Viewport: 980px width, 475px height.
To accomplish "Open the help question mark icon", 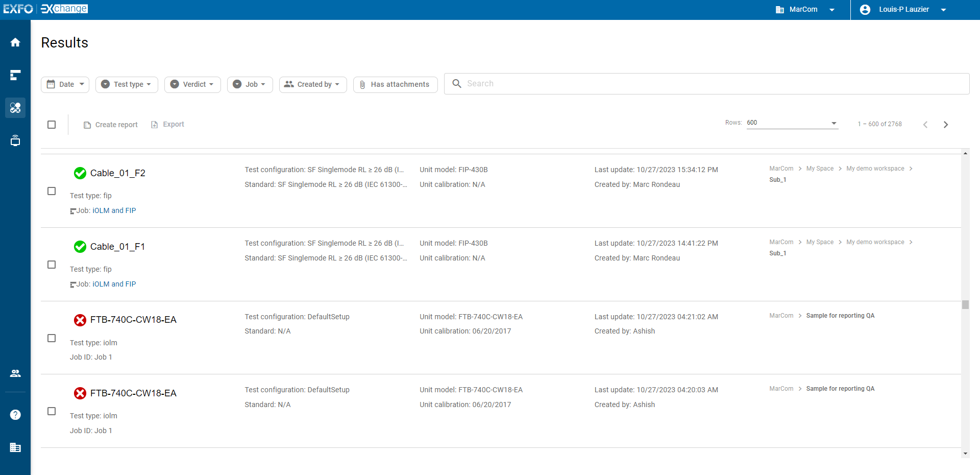I will click(15, 415).
